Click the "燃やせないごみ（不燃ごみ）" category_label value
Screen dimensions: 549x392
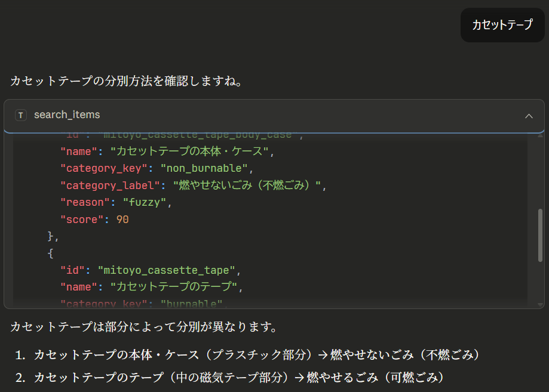[247, 186]
